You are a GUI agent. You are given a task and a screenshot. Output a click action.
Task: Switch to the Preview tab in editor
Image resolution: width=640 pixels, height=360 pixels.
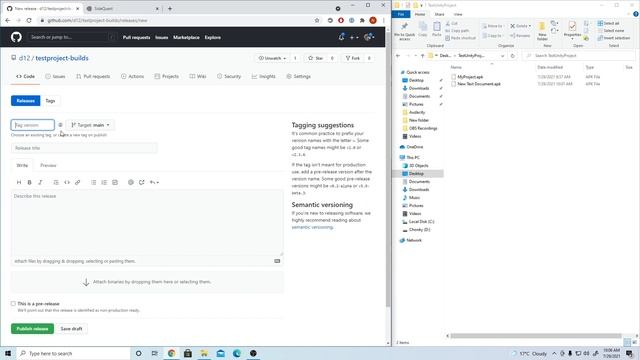(x=48, y=165)
